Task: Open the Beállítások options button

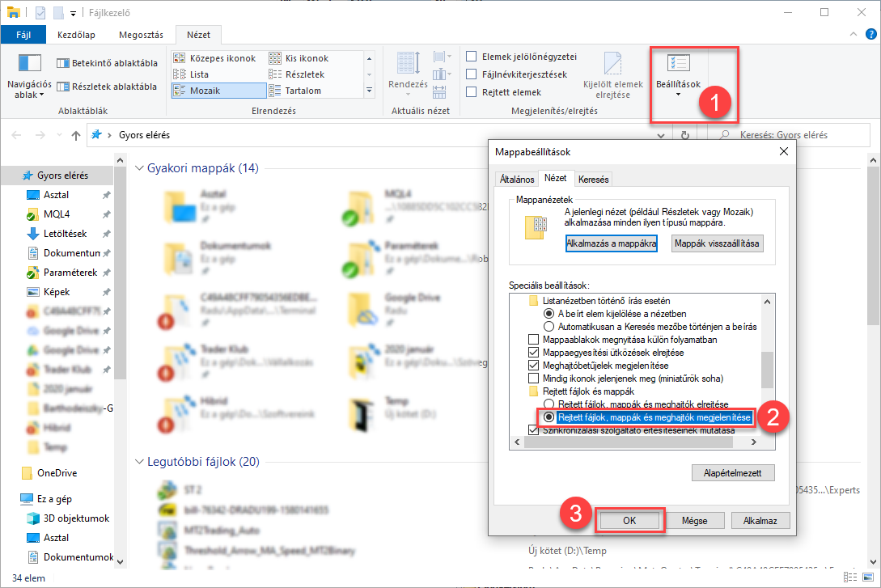Action: click(x=678, y=76)
